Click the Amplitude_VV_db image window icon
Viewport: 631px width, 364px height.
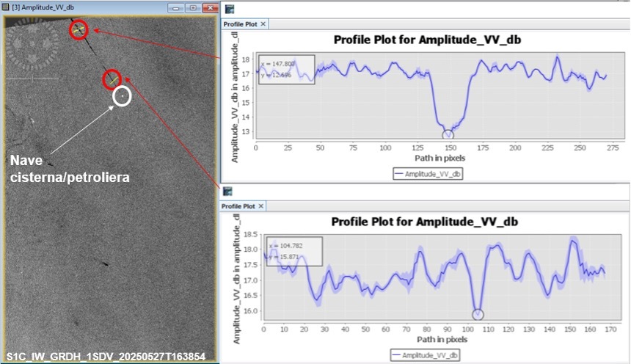[x=5, y=7]
